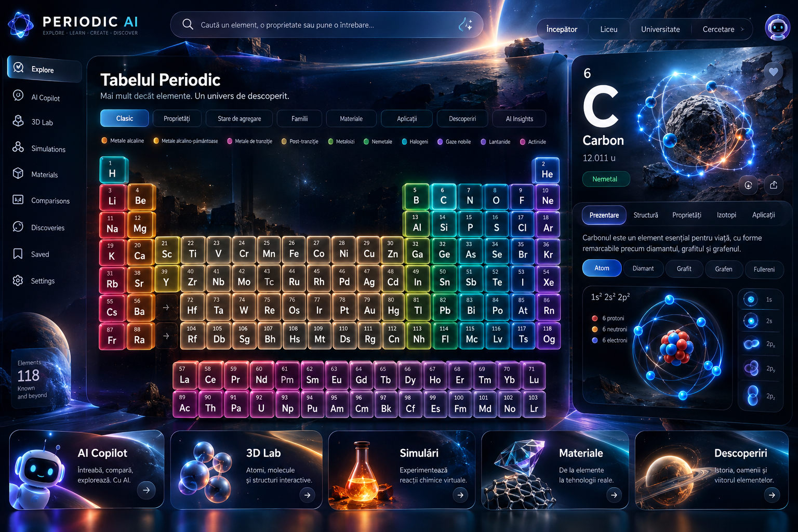Open Saved items in the sidebar

tap(31, 254)
